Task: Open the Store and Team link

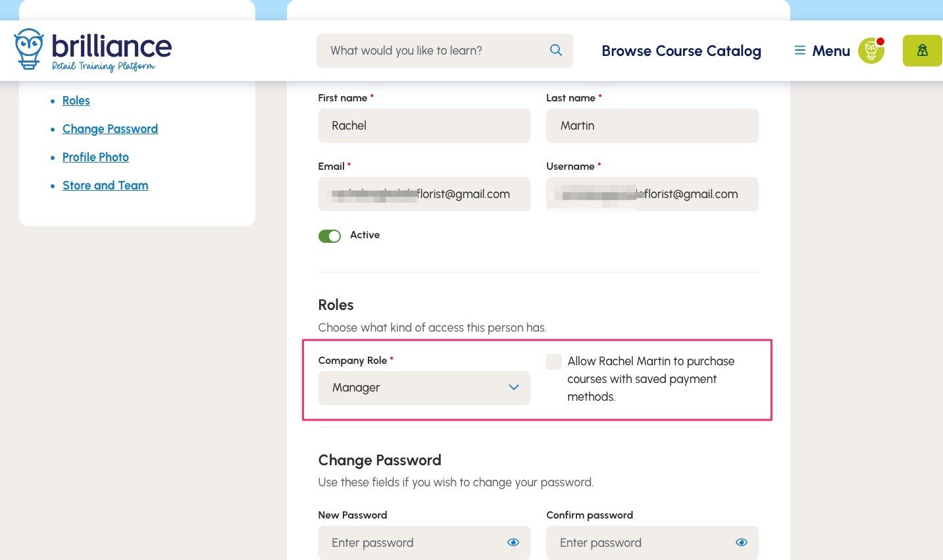Action: click(x=105, y=186)
